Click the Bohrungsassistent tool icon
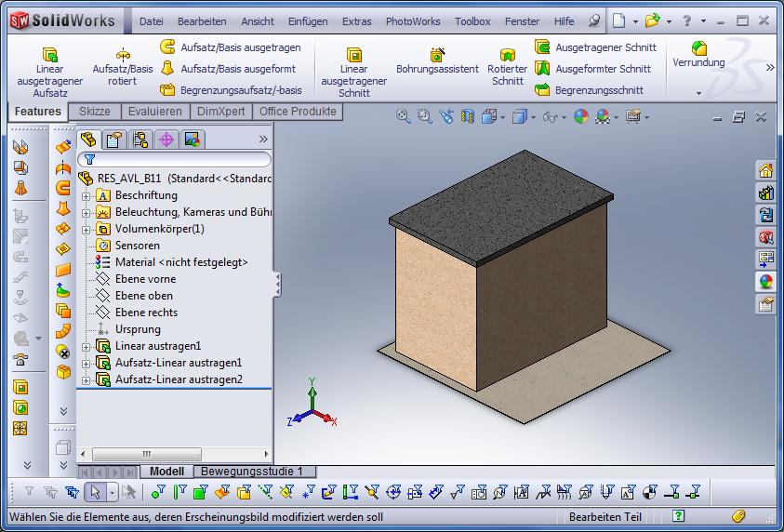 [x=437, y=54]
